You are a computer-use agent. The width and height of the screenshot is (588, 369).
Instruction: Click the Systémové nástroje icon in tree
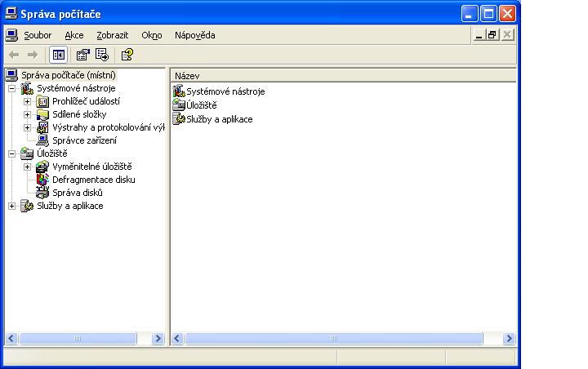[x=27, y=88]
